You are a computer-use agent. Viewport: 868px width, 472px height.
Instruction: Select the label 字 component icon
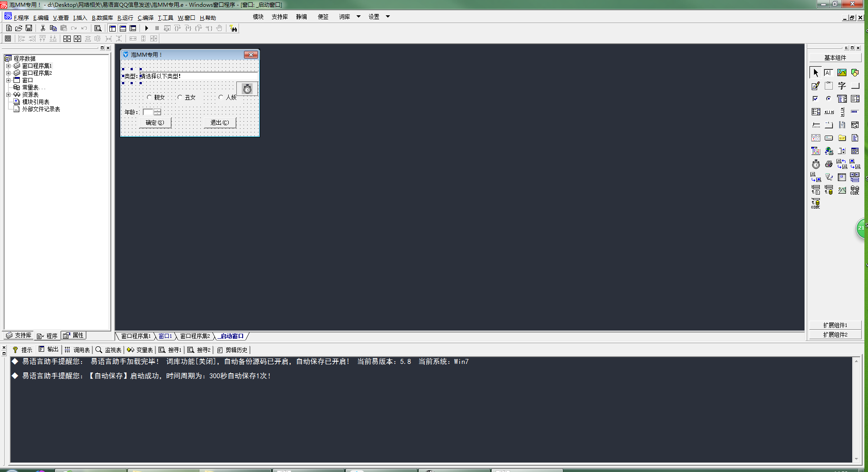click(841, 86)
